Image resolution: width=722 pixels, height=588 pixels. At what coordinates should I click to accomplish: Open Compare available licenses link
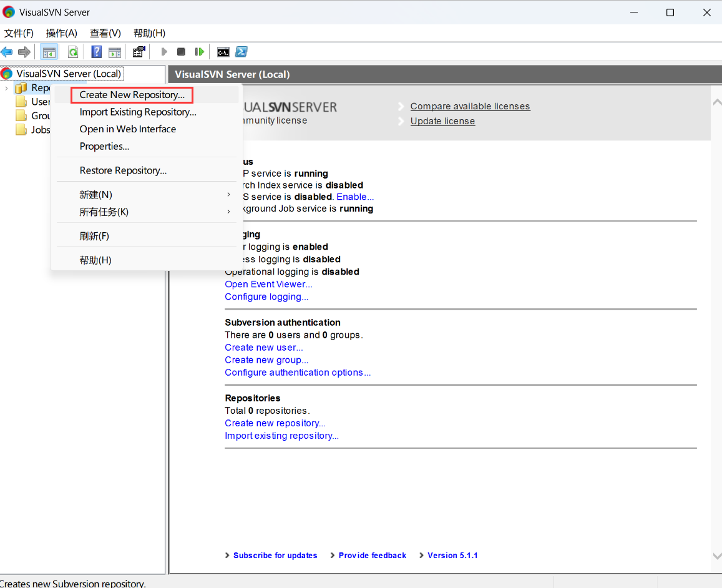[x=470, y=106]
